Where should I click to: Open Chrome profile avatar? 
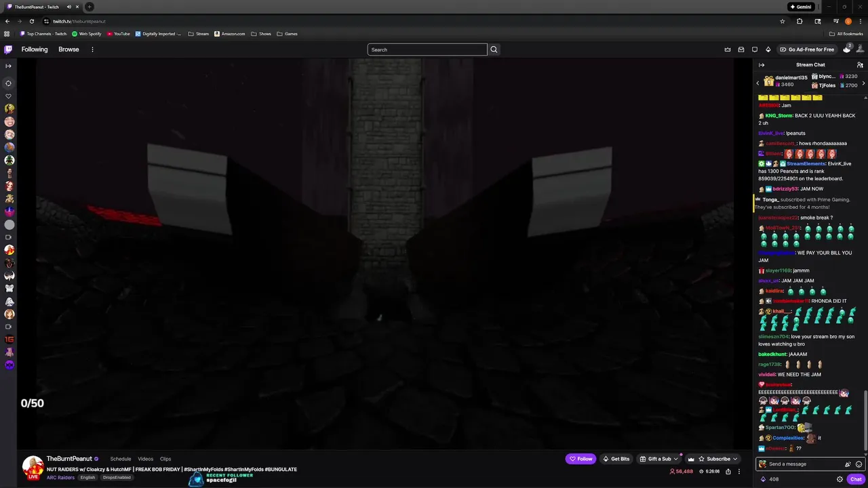pos(848,21)
